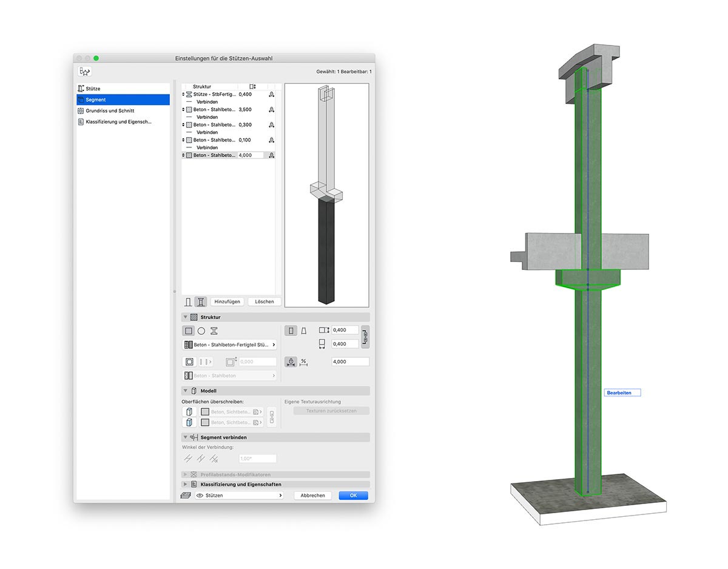Click the third connection angle icon
This screenshot has width=728, height=569.
coord(214,459)
